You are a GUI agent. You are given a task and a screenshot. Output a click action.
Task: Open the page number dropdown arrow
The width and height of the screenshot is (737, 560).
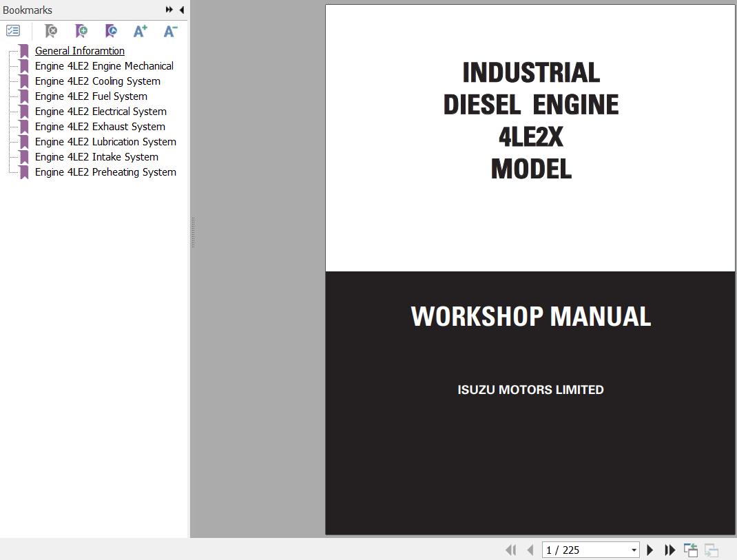pyautogui.click(x=634, y=550)
